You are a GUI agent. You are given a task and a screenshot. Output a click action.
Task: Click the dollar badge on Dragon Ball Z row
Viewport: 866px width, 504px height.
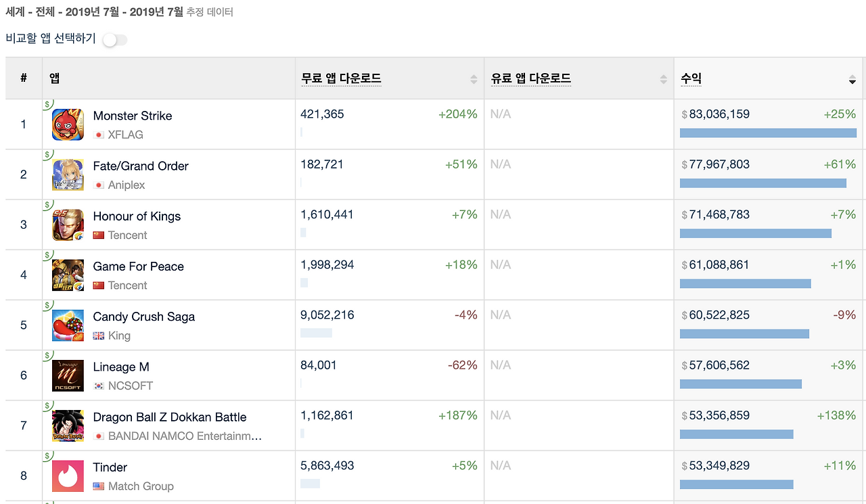click(x=47, y=405)
